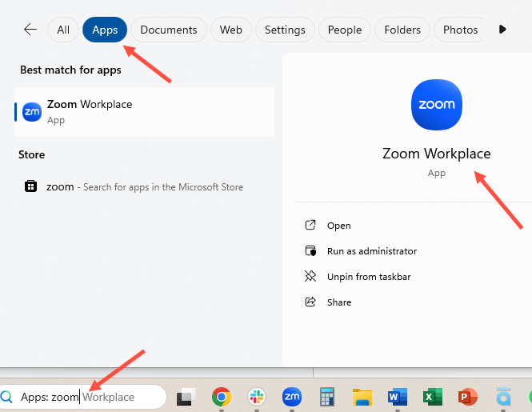Open PowerPoint from the taskbar
The image size is (532, 412).
tap(468, 397)
